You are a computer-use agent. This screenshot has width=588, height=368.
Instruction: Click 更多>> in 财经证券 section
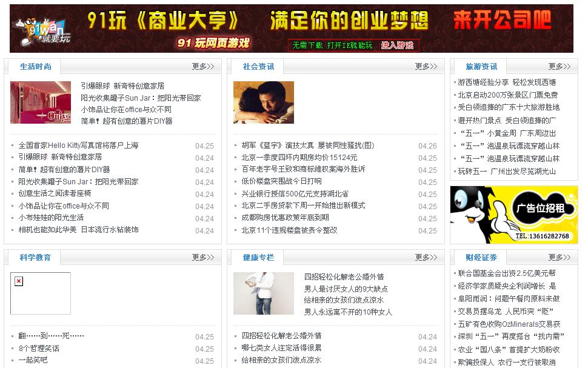coord(559,257)
